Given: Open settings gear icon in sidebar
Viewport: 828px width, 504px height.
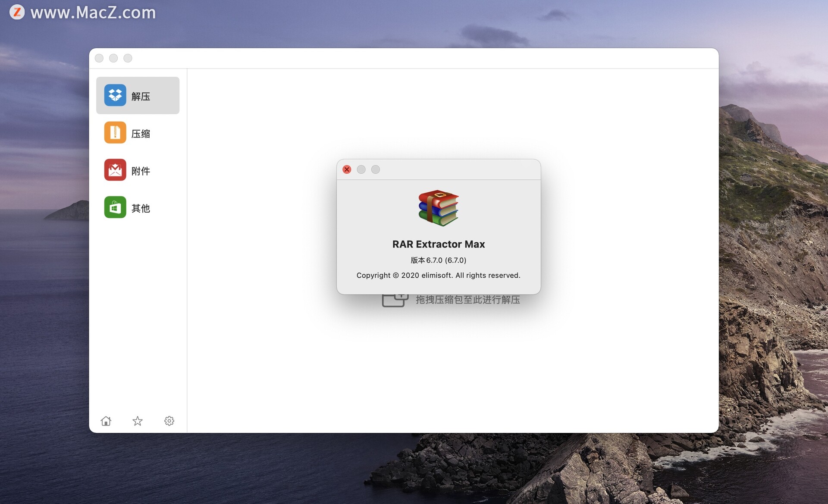Looking at the screenshot, I should tap(169, 421).
